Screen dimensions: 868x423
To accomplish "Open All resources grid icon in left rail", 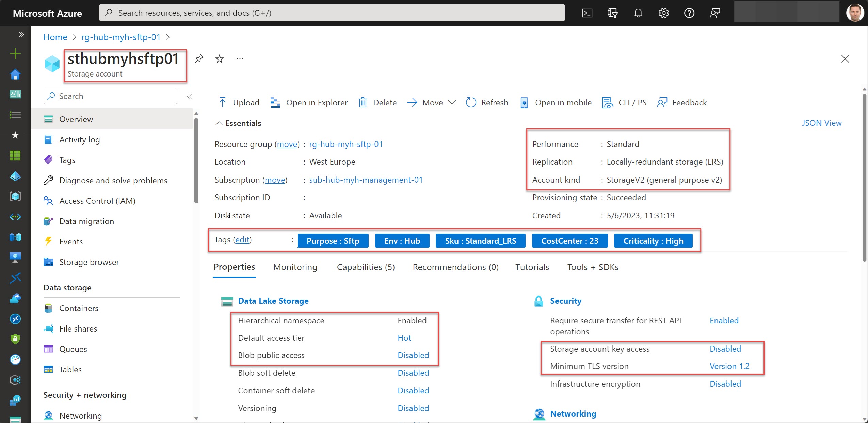I will 15,156.
